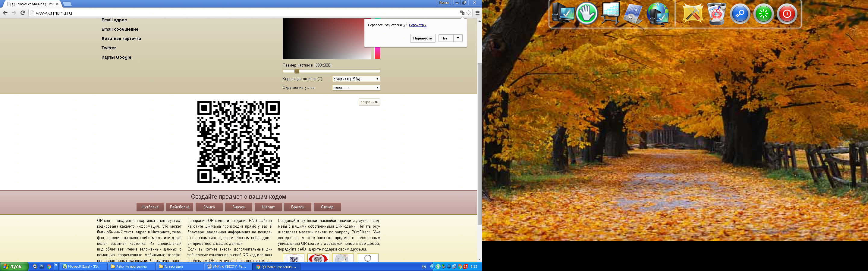
Task: Click the сохранить button
Action: pyautogui.click(x=369, y=102)
